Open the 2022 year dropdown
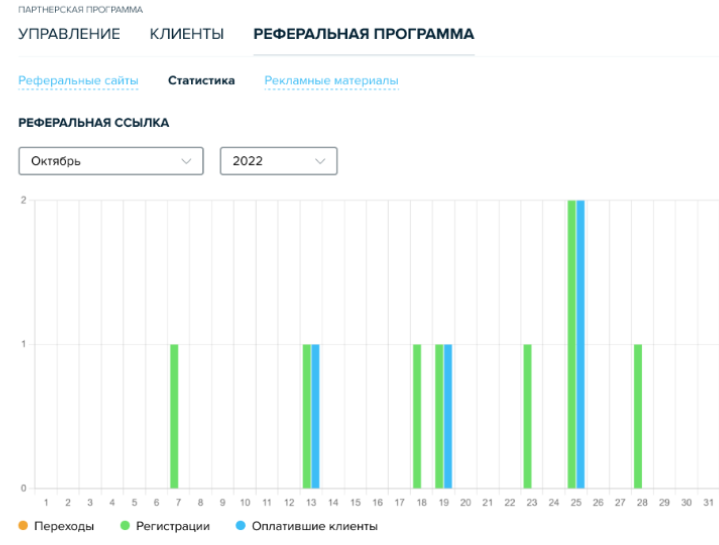719x545 pixels. click(x=279, y=161)
